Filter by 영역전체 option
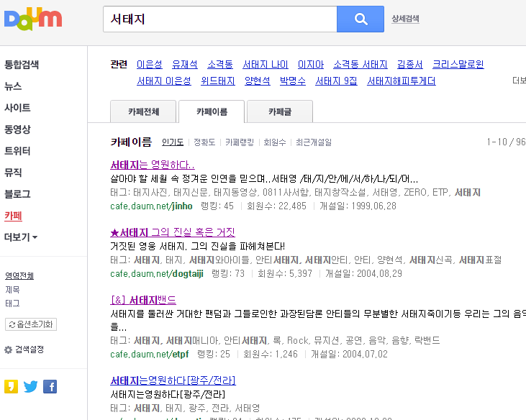 pos(19,276)
